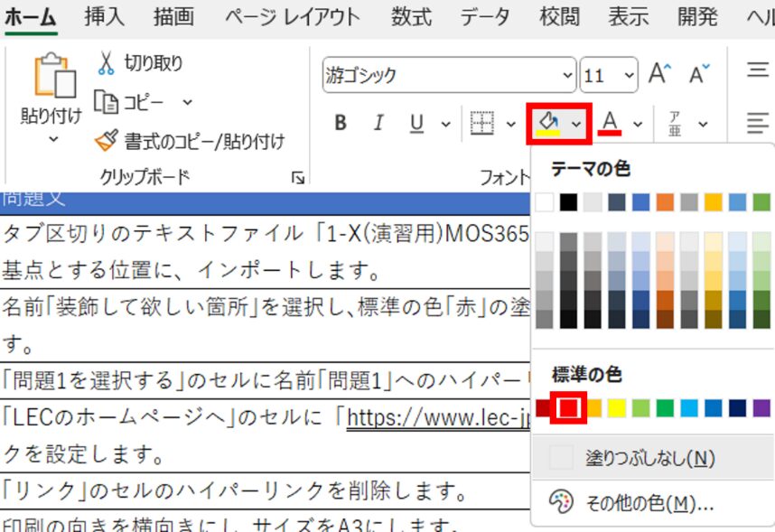Switch to the 描画 tab

point(173,17)
